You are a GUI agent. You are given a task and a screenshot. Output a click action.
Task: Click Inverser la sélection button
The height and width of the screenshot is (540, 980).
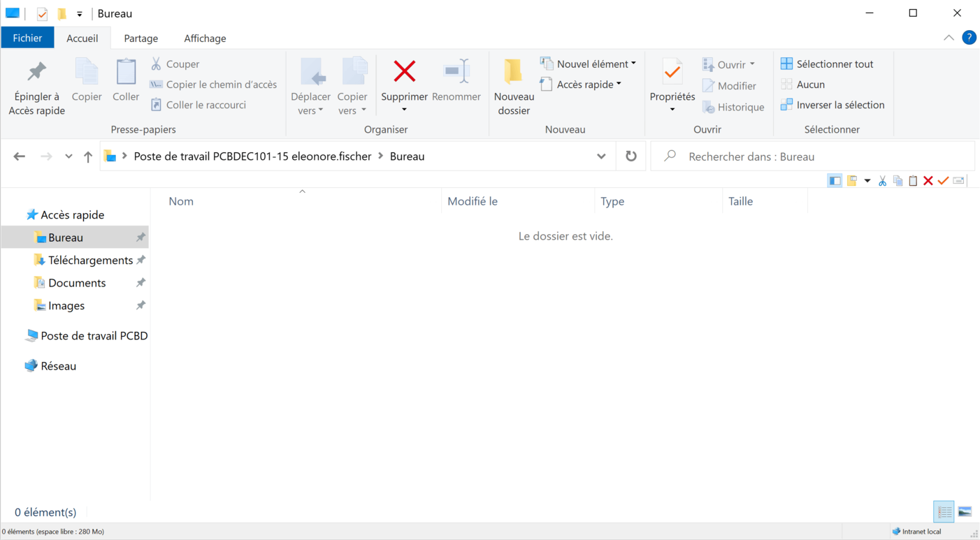[833, 105]
